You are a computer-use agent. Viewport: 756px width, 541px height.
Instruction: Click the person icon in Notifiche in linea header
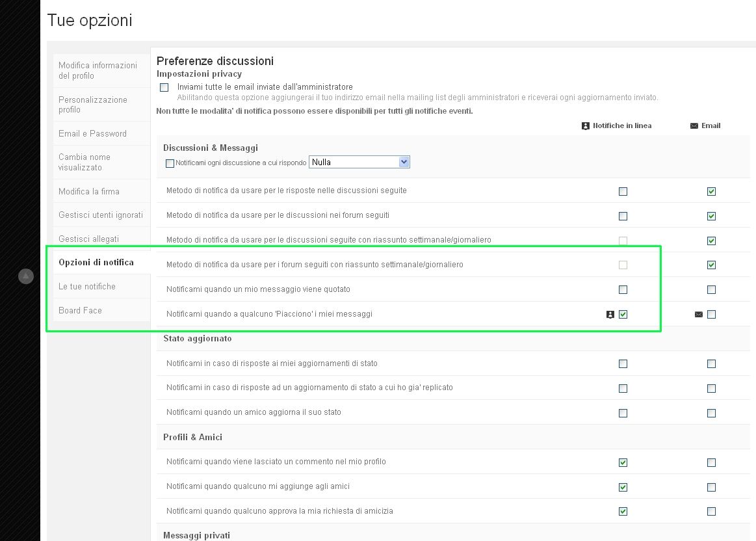(x=585, y=126)
